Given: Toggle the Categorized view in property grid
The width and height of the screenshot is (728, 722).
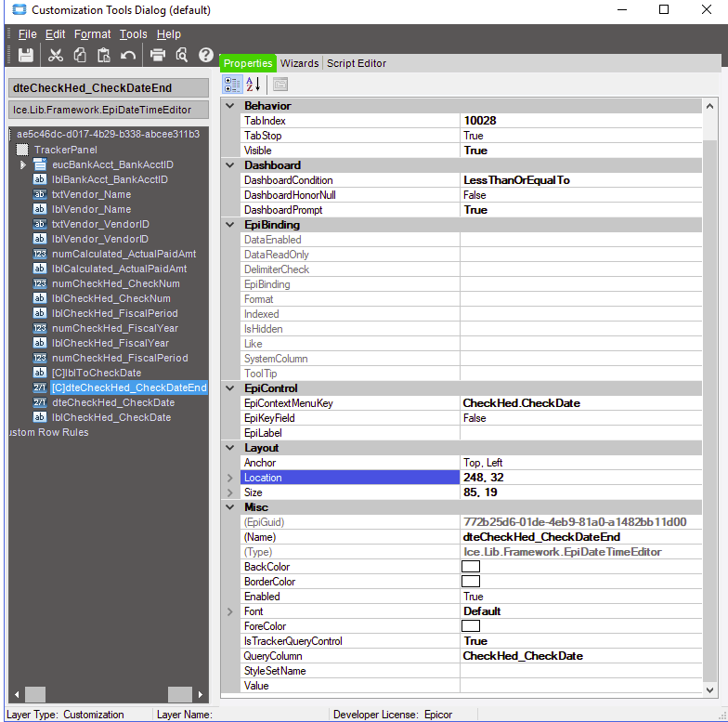Looking at the screenshot, I should pos(233,85).
